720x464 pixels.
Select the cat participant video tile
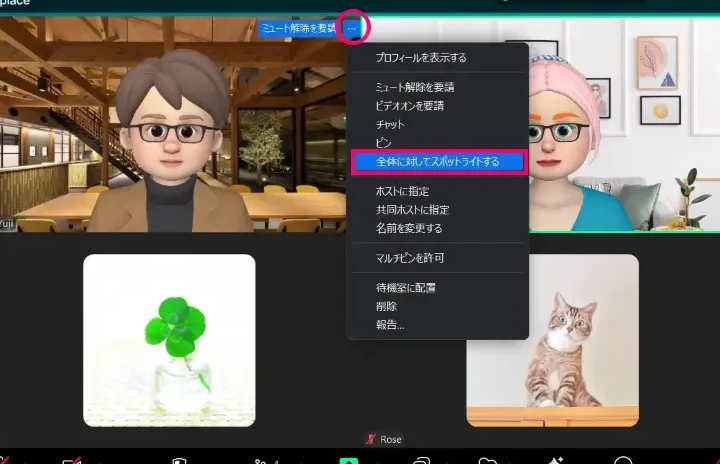[552, 340]
